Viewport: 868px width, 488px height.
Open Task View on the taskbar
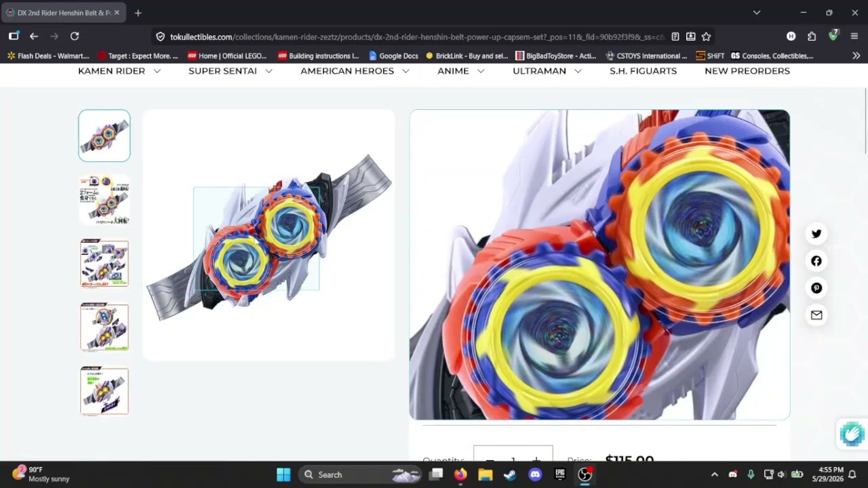point(437,474)
